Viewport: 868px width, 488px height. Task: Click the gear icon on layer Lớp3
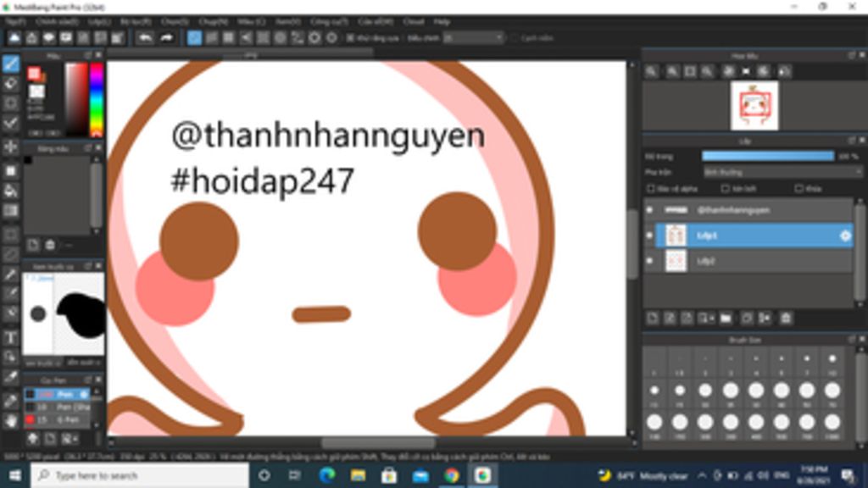pyautogui.click(x=845, y=236)
